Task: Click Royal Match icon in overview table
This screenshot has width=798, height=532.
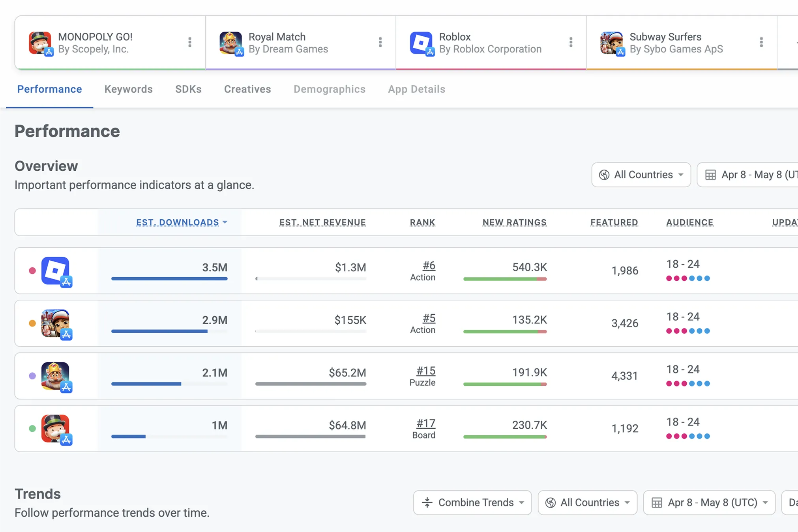Action: pyautogui.click(x=56, y=376)
